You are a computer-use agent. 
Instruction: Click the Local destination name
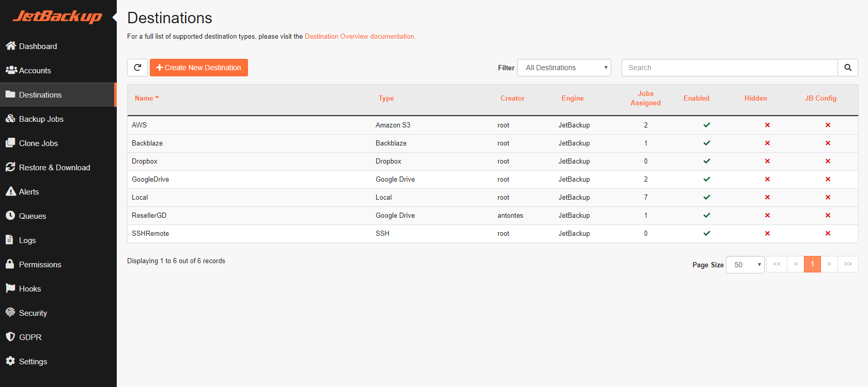(139, 197)
